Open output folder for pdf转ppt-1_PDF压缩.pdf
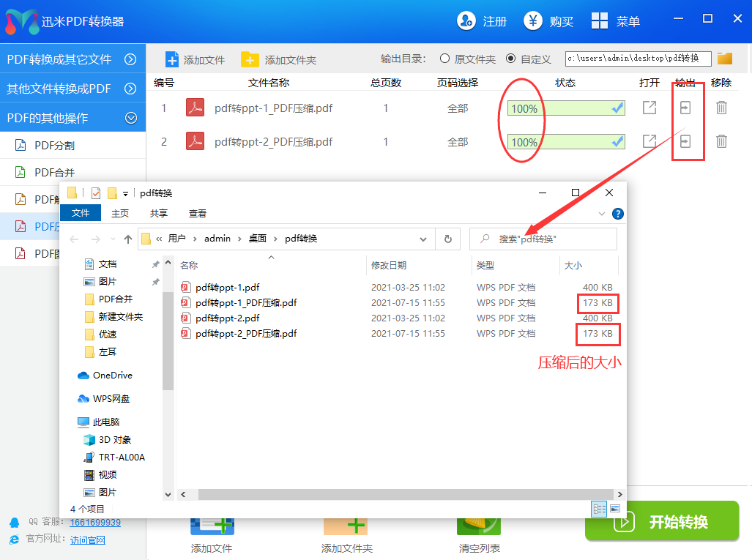The image size is (752, 560). [x=649, y=107]
